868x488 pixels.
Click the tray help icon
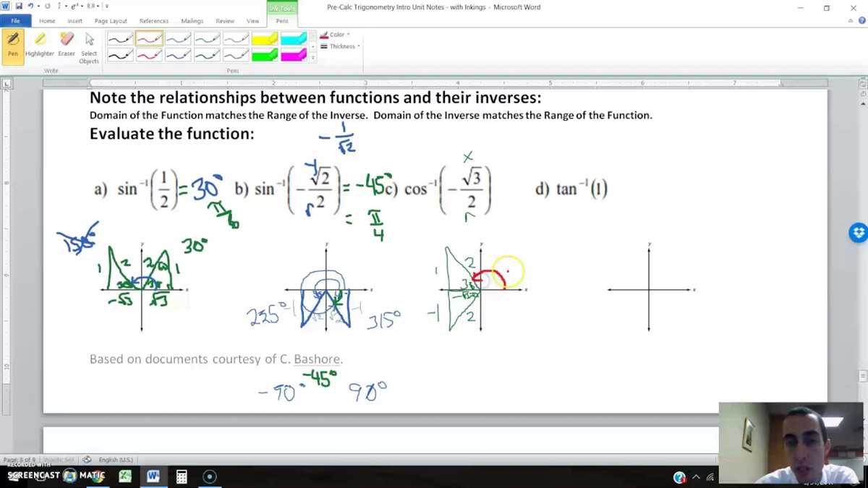pyautogui.click(x=679, y=477)
